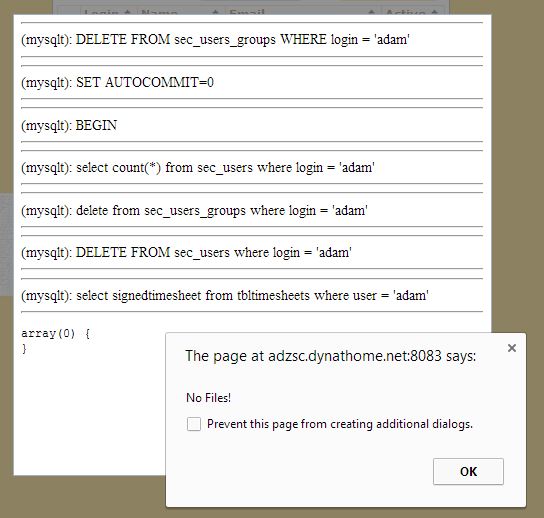
Task: Click the BEGIN debug line
Action: (69, 126)
